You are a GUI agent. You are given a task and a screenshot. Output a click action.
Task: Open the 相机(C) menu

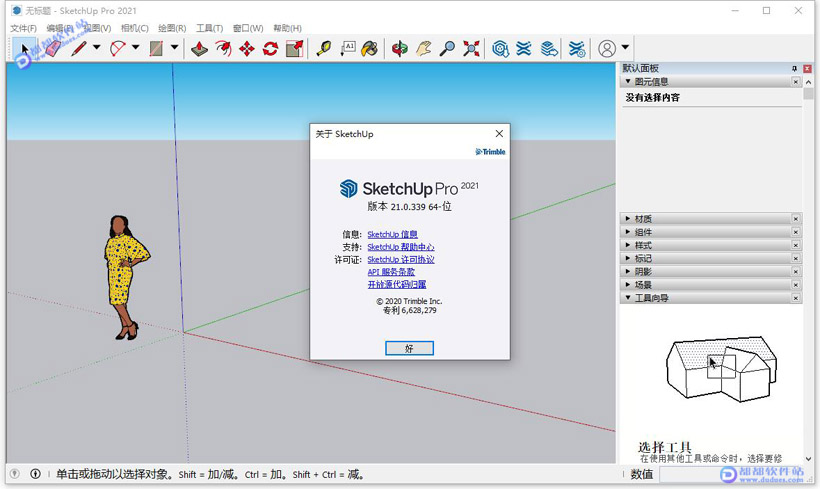134,28
